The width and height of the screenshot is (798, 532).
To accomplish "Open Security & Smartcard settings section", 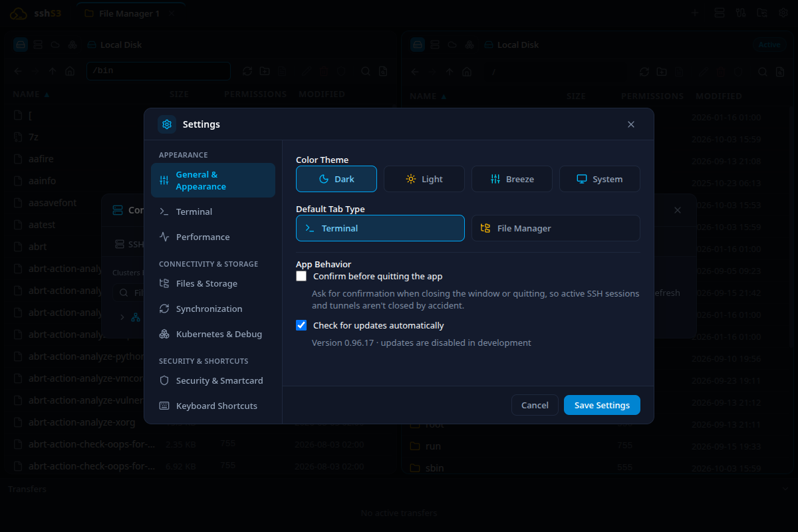I will [x=213, y=380].
